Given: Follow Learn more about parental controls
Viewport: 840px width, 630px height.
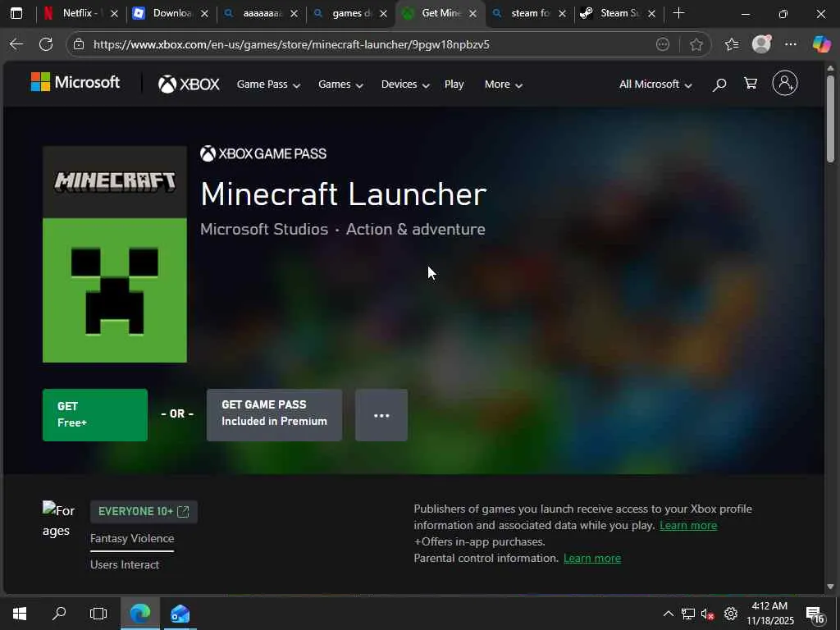Looking at the screenshot, I should point(592,558).
